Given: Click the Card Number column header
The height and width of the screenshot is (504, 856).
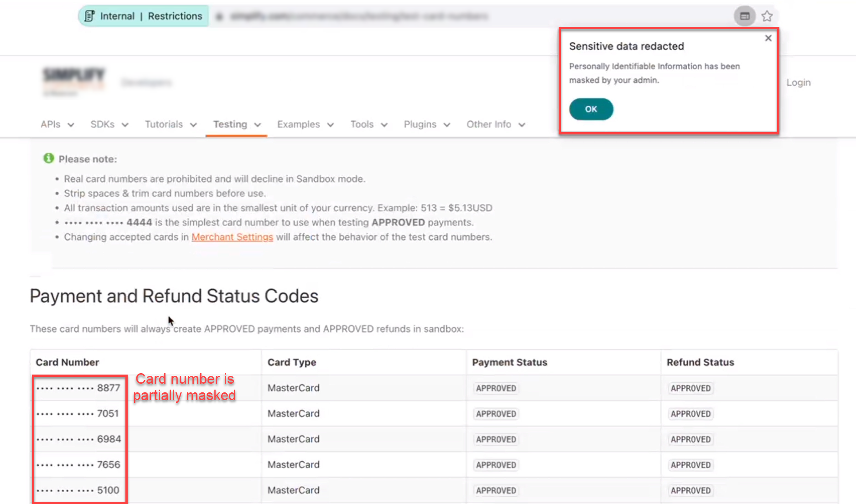Looking at the screenshot, I should [x=67, y=362].
